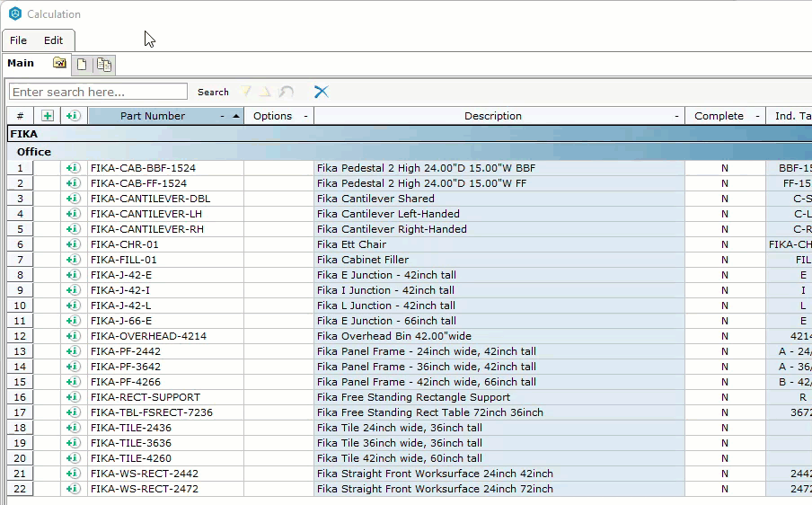Open Complete column filter dash
This screenshot has width=812, height=505.
point(757,116)
